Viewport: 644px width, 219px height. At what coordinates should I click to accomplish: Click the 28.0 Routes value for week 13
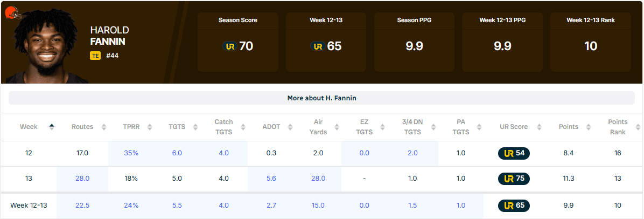point(82,179)
